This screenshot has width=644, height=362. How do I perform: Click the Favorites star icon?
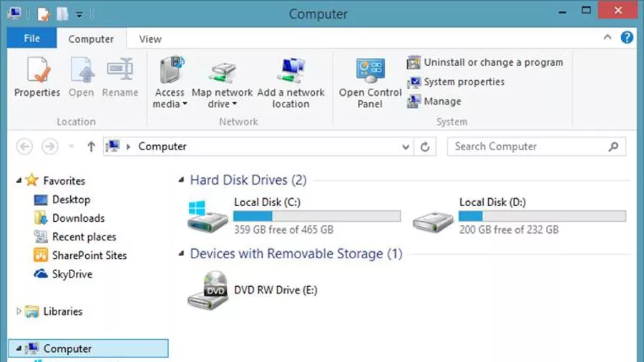(x=32, y=180)
